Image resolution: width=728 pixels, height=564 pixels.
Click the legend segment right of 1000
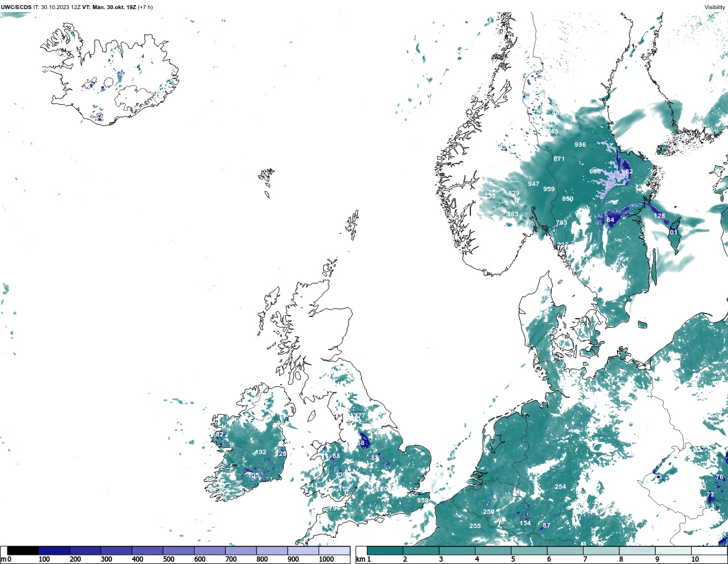pyautogui.click(x=334, y=551)
